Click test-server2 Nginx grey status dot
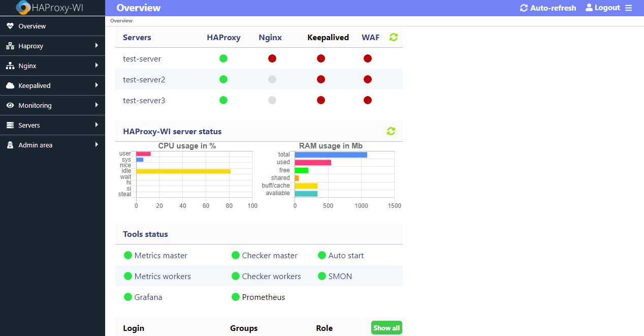The width and height of the screenshot is (644, 336). pyautogui.click(x=272, y=79)
